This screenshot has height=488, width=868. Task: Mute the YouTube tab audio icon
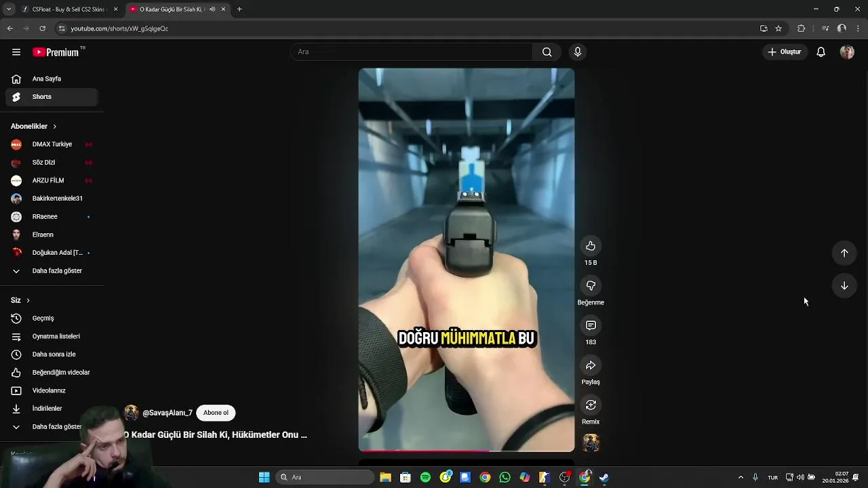pos(212,9)
